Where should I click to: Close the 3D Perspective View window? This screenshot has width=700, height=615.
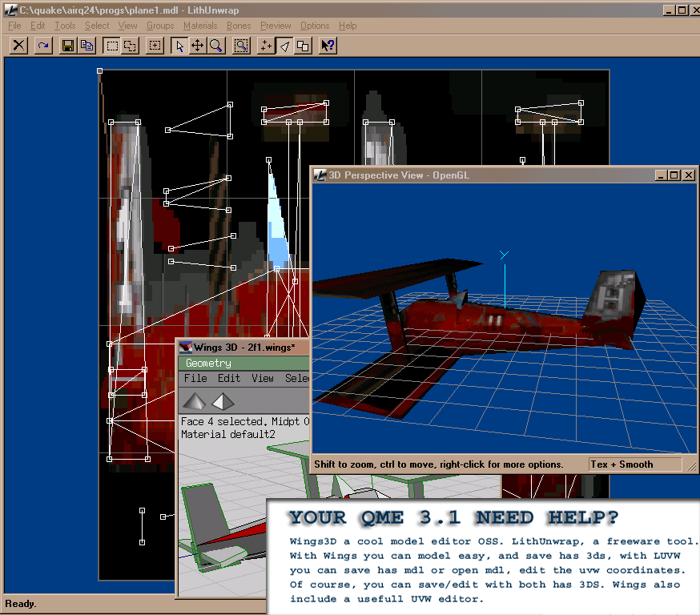point(689,175)
